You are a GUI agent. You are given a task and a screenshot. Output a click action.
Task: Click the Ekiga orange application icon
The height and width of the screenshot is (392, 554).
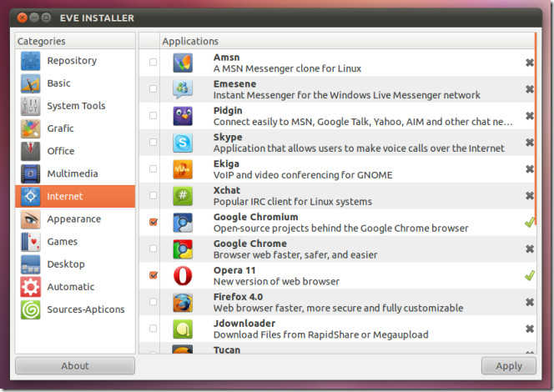coord(183,169)
